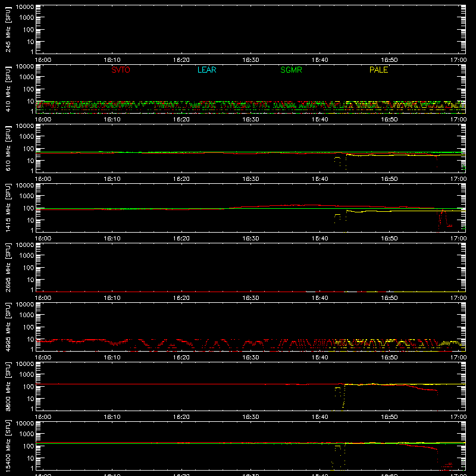Click the 10000 tick of the 15400 MHz panel
The width and height of the screenshot is (476, 476).
(x=25, y=424)
